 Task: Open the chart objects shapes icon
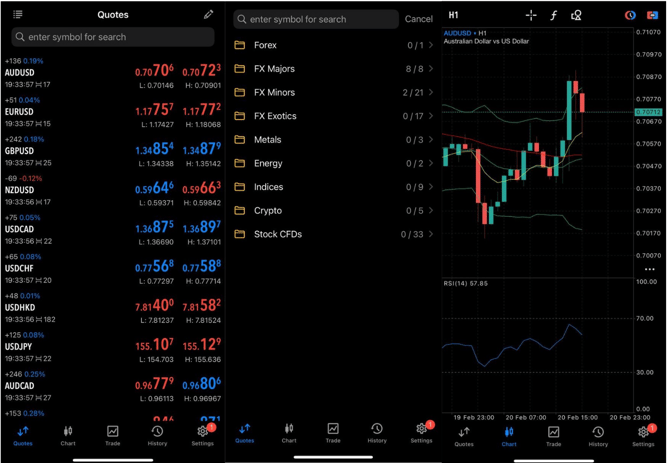point(577,15)
